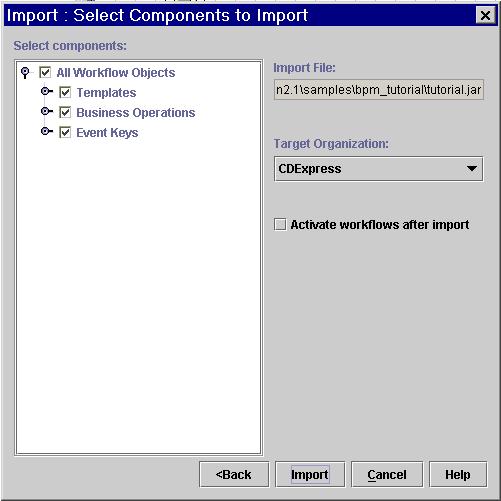Select the Event Keys tree item
This screenshot has width=501, height=501.
click(x=107, y=133)
